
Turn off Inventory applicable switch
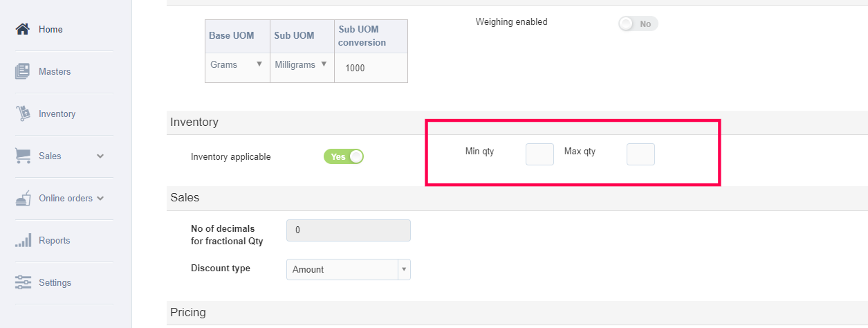(343, 156)
